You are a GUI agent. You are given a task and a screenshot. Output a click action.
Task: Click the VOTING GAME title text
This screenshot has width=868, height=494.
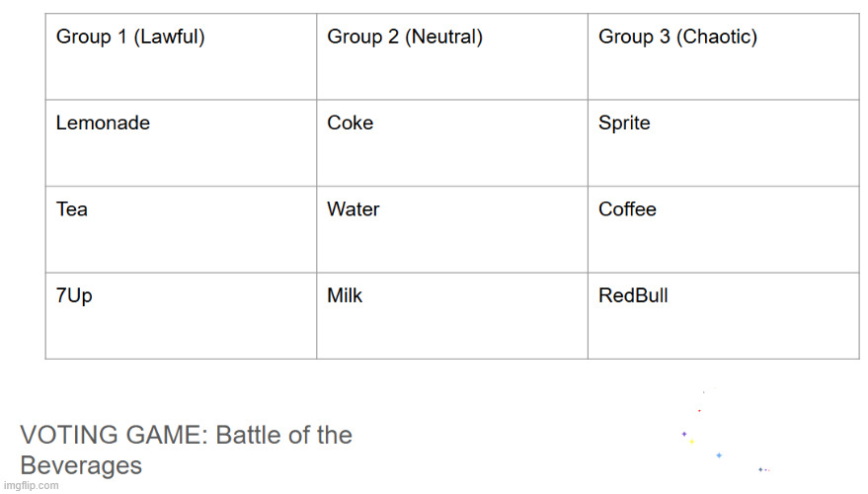186,451
